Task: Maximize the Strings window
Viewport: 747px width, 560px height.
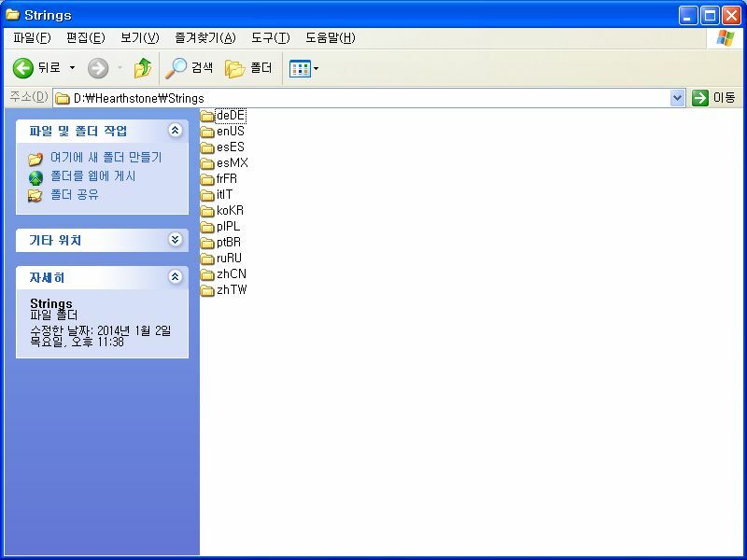Action: (x=710, y=16)
